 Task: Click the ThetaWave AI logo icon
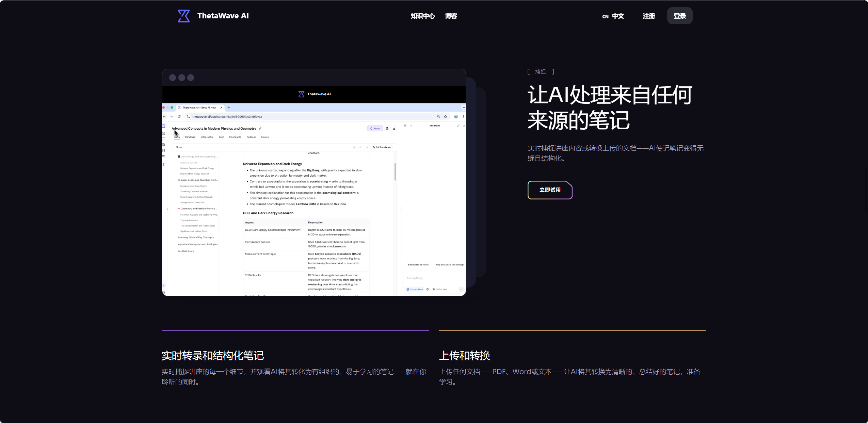pyautogui.click(x=184, y=16)
